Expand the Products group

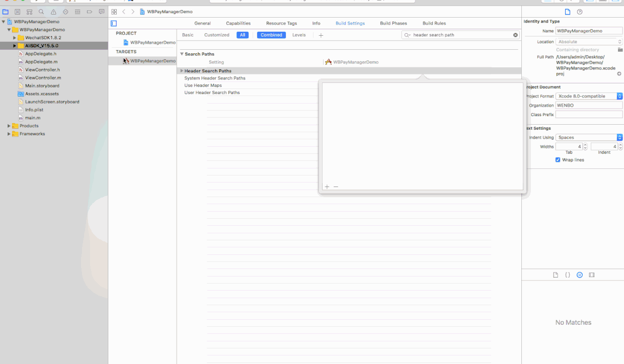[9, 126]
